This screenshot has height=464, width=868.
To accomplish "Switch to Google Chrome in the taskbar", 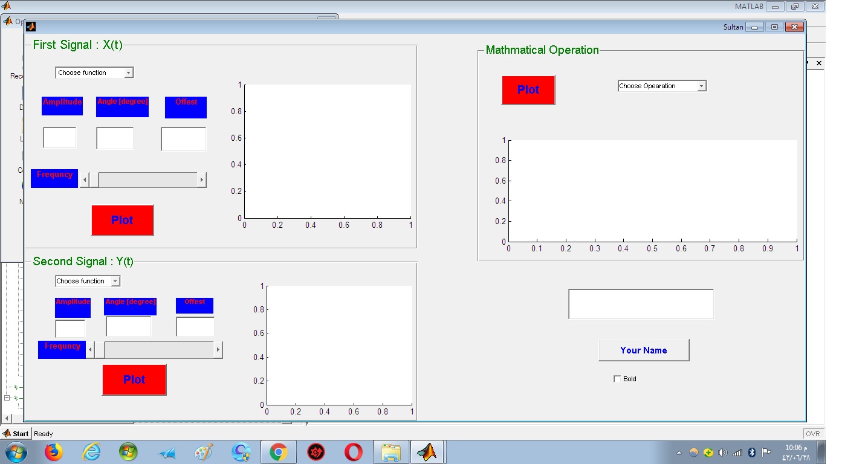I will 278,452.
